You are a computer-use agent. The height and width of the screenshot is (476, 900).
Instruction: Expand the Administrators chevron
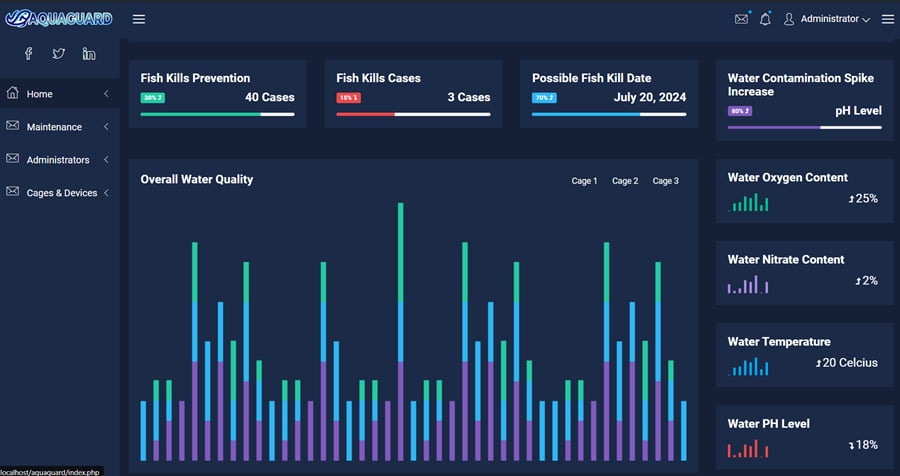point(106,160)
